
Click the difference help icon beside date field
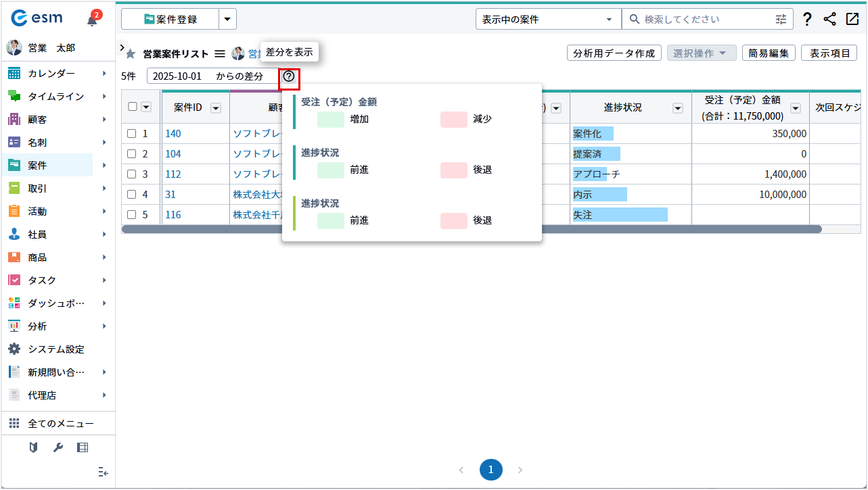tap(289, 76)
